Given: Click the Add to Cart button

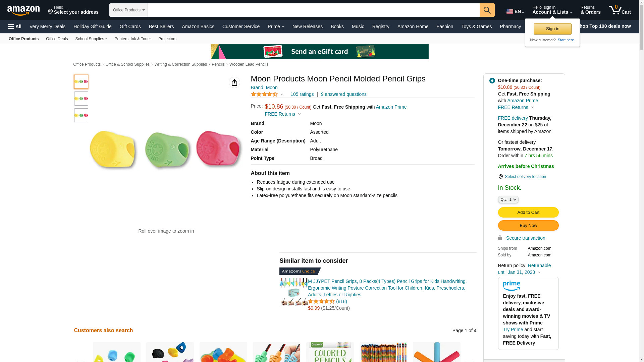Looking at the screenshot, I should [x=528, y=213].
